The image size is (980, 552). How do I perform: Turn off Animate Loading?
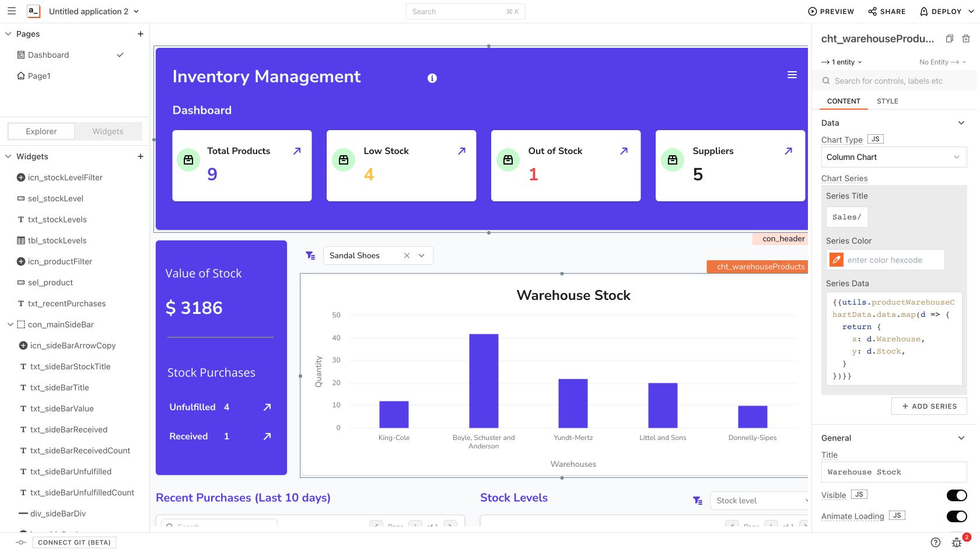coord(957,516)
